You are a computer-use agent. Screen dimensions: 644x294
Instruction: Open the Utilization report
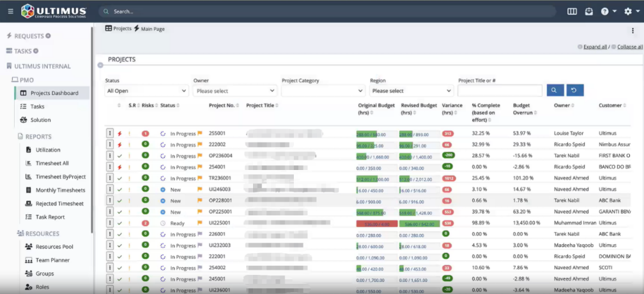tap(48, 150)
